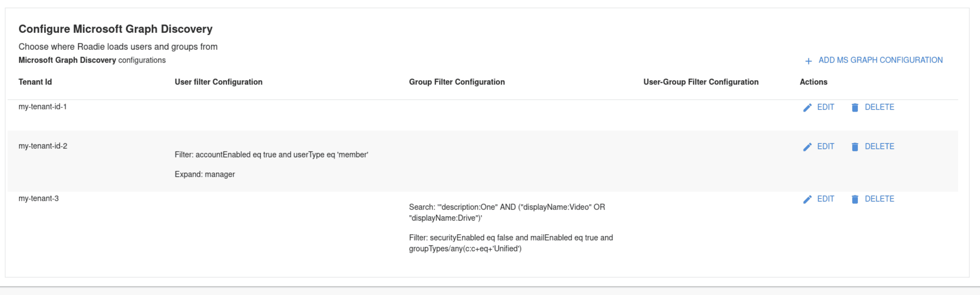Open EDIT for my-tenant-3

[x=818, y=199]
